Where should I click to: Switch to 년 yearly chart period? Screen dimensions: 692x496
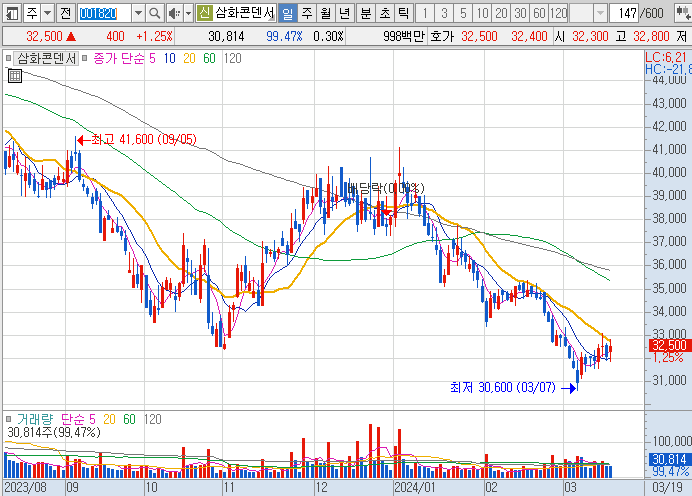click(x=344, y=13)
